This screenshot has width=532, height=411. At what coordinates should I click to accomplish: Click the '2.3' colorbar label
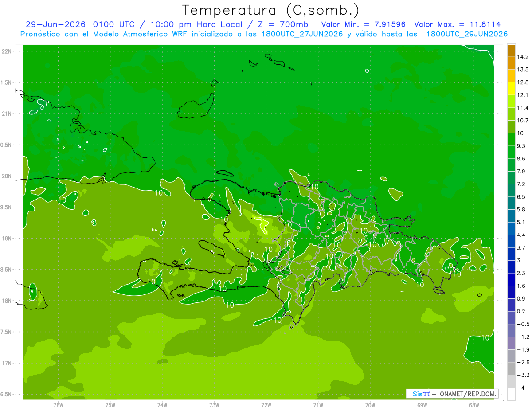point(521,273)
